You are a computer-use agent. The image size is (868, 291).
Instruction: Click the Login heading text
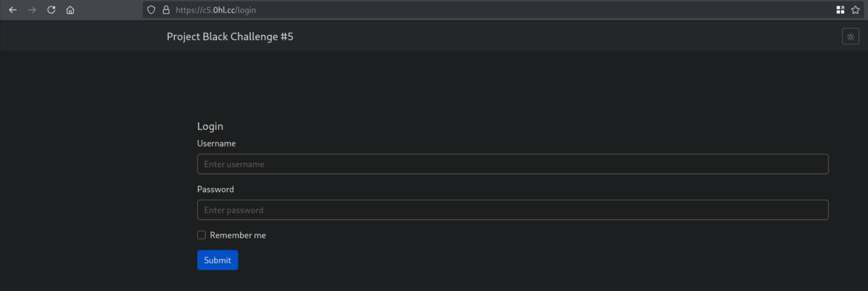coord(210,126)
